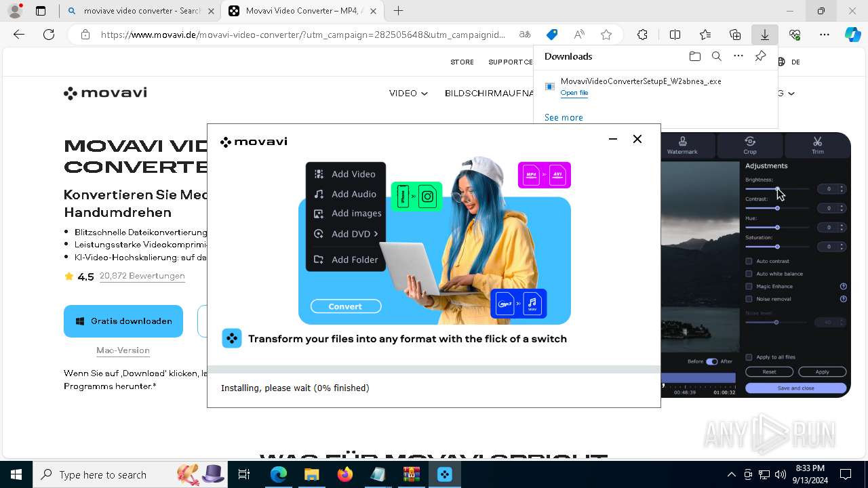Open the Windows Start menu

pyautogui.click(x=16, y=474)
